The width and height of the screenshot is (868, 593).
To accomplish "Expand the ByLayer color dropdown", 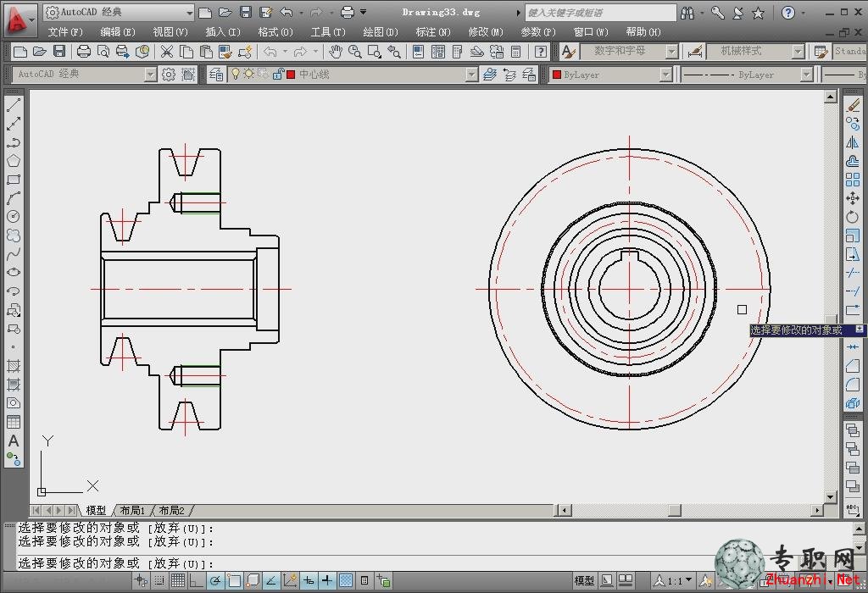I will [x=666, y=75].
